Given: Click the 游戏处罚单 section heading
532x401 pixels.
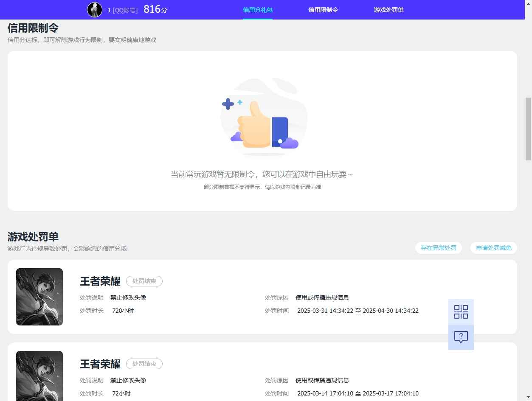Looking at the screenshot, I should click(x=33, y=237).
